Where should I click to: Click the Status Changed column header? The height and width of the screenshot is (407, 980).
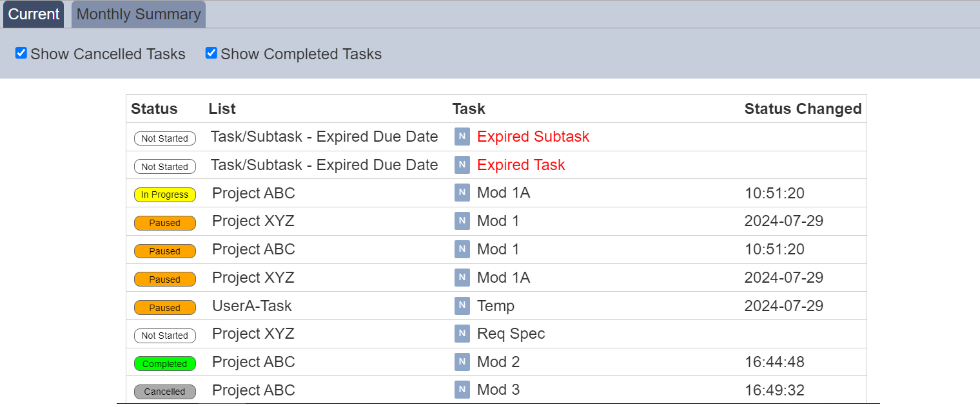pos(803,109)
